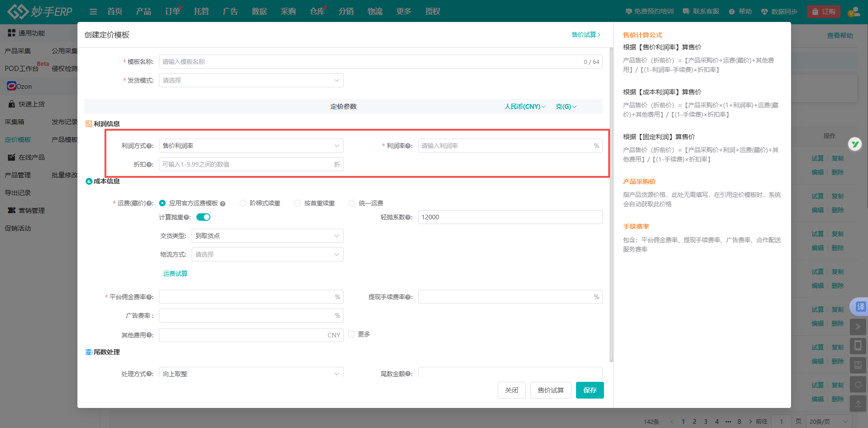Viewport: 868px width, 428px height.
Task: Click the 运费试算 link
Action: (175, 274)
